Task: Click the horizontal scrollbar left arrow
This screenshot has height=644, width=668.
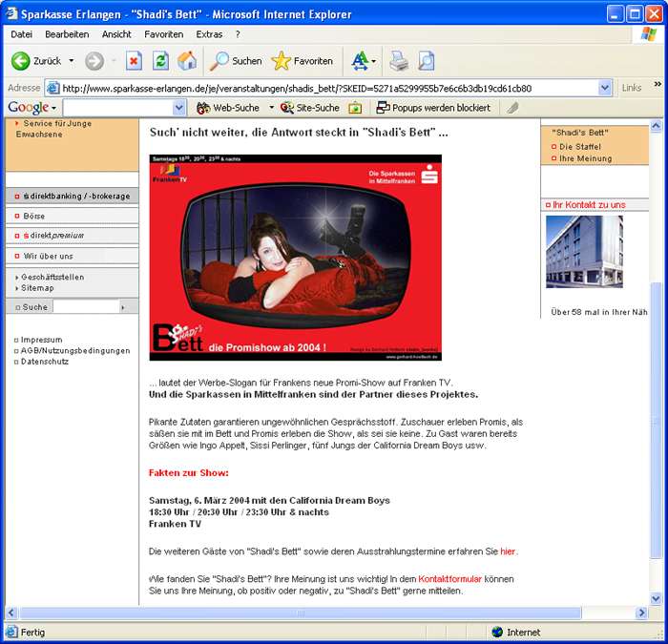Action: pos(11,613)
